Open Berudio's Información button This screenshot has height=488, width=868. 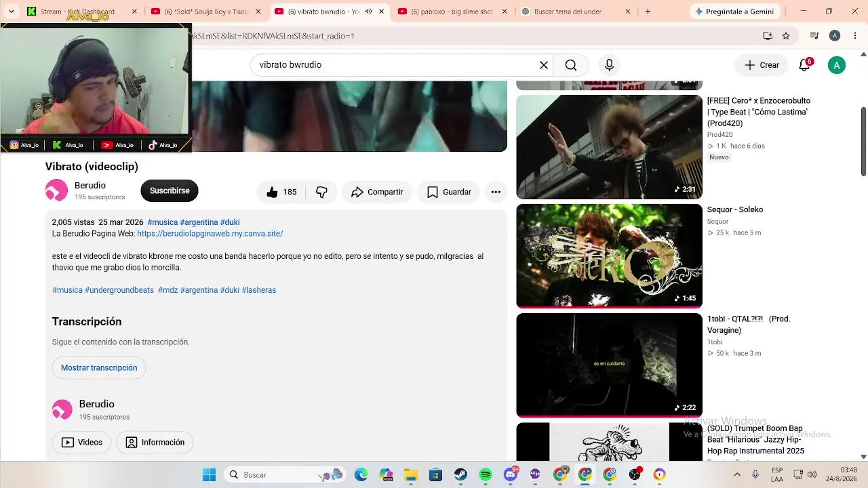coord(155,443)
